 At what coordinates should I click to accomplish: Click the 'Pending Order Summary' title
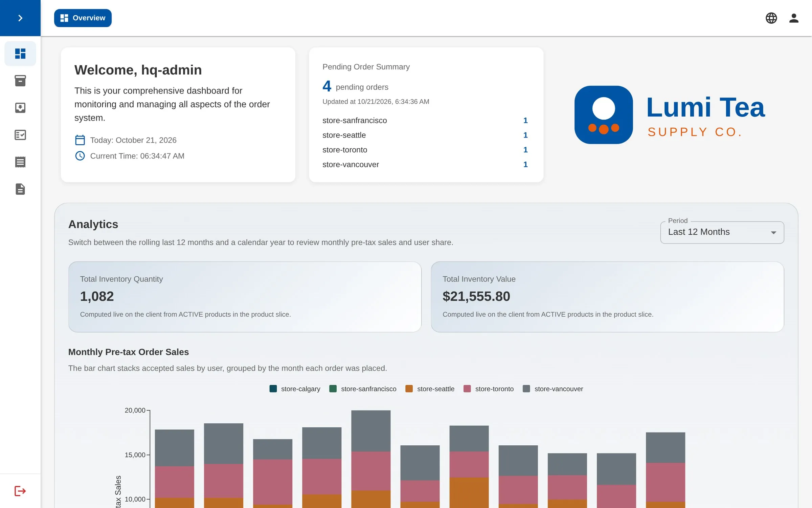[366, 67]
